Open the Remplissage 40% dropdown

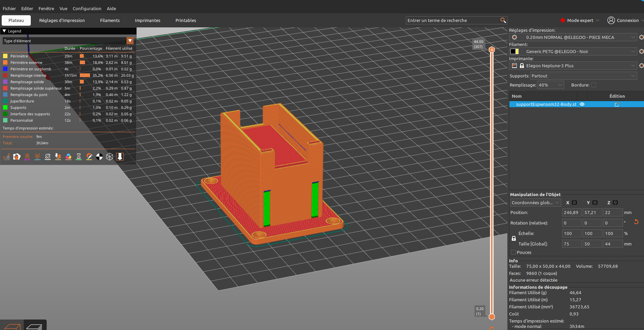click(550, 85)
